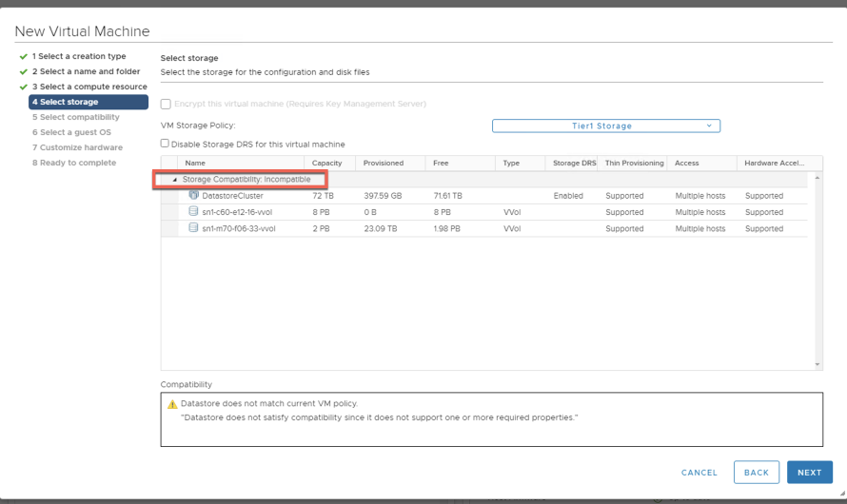Collapse the Storage Compatibility: Incompatible group
847x504 pixels.
[175, 180]
